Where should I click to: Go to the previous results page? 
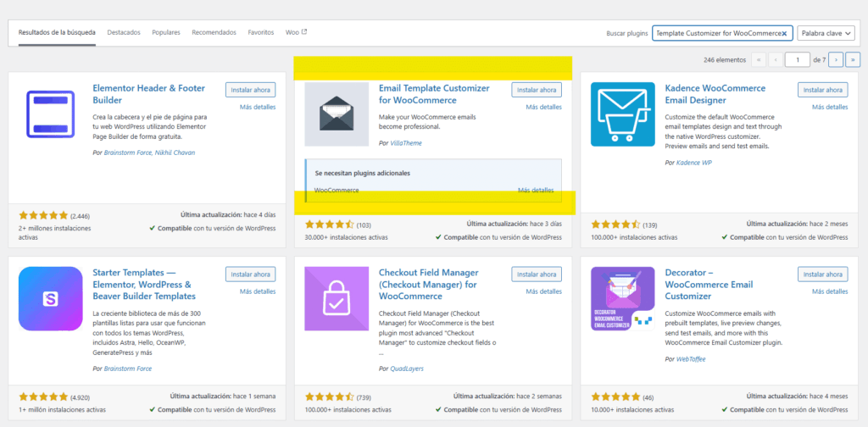click(776, 60)
